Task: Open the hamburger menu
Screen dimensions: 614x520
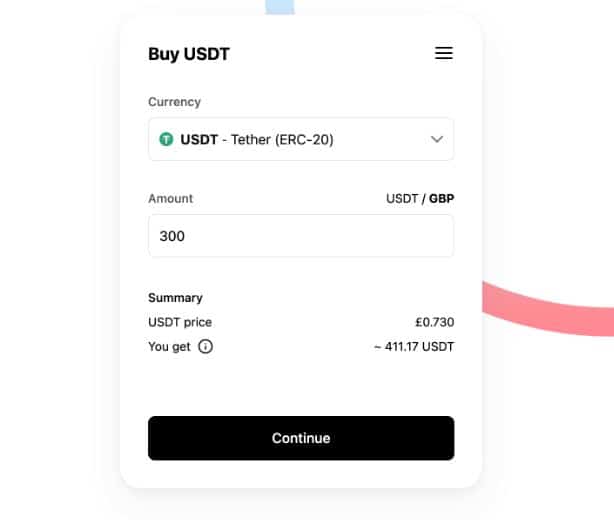Action: click(x=444, y=54)
